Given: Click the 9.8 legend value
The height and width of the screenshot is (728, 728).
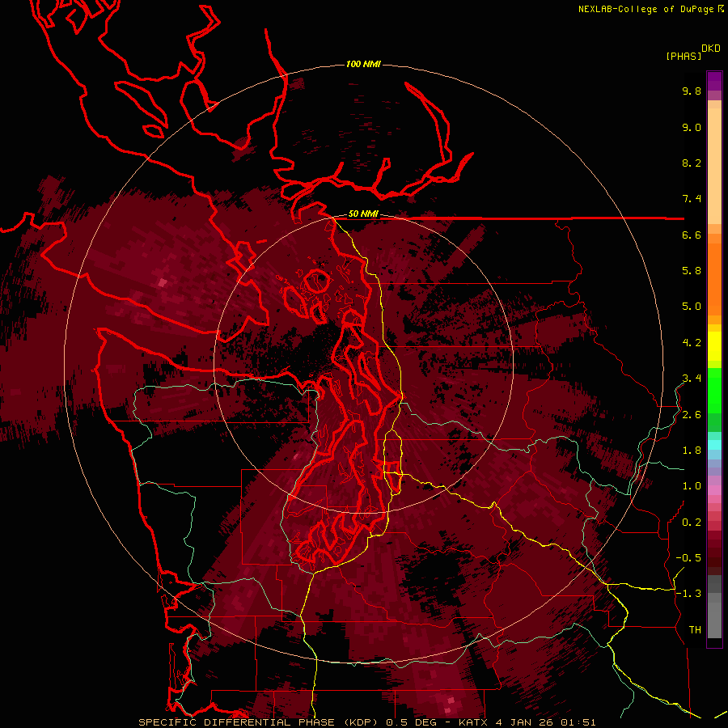Looking at the screenshot, I should 692,91.
